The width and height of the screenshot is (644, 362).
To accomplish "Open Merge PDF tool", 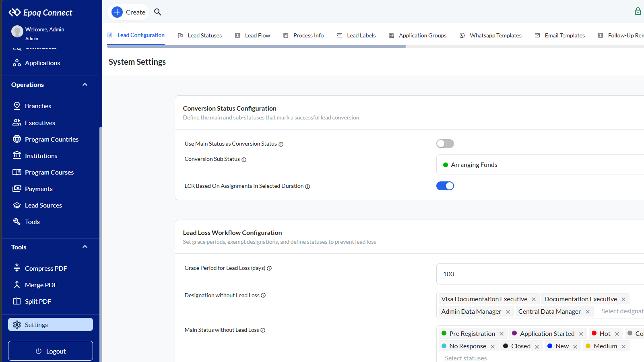I will (x=41, y=285).
